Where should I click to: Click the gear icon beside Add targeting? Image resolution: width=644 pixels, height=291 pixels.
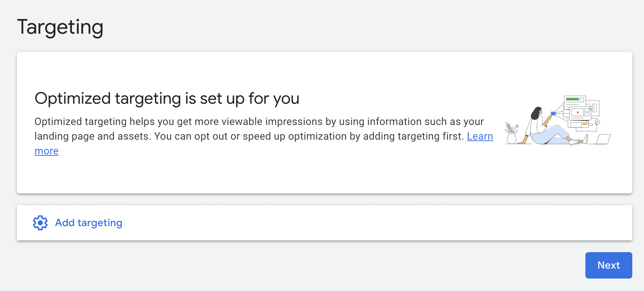[x=40, y=223]
